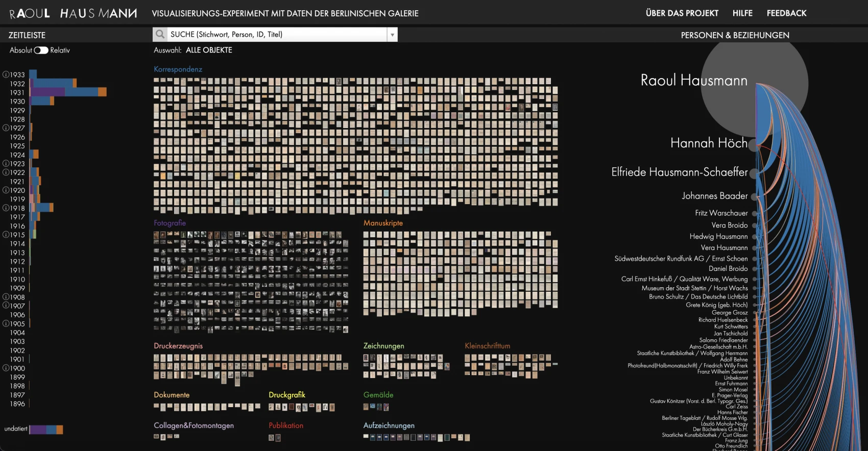Show info for year 1923
Screen dimensions: 868x451
[x=6, y=164]
